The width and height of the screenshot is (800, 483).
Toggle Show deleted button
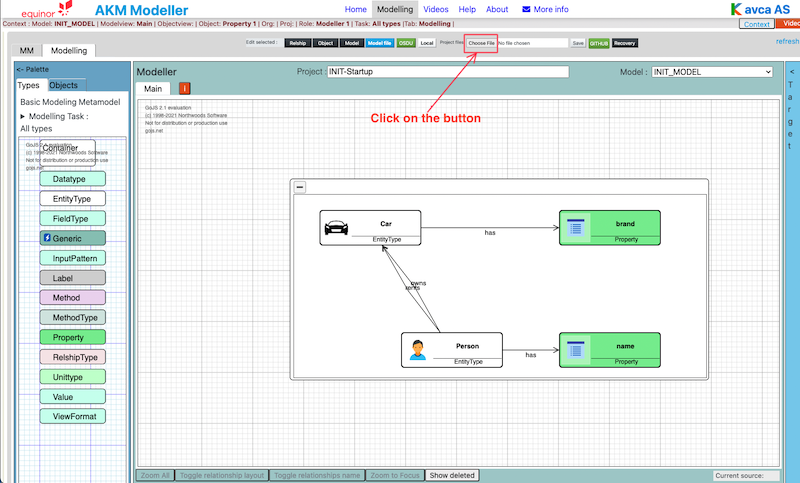click(452, 475)
